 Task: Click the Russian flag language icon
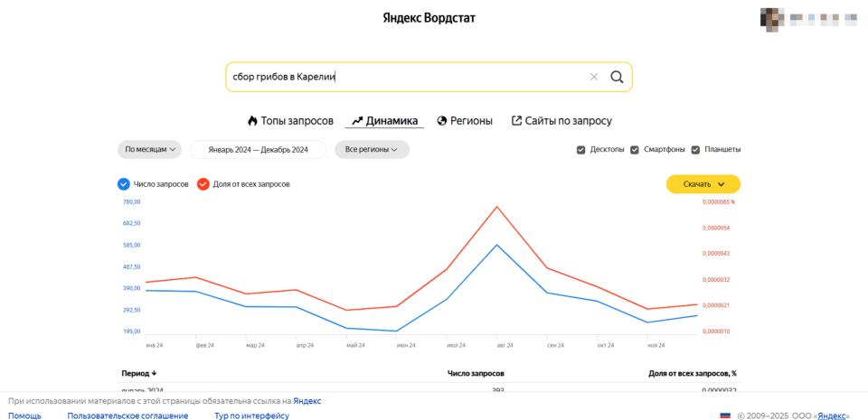pyautogui.click(x=725, y=415)
